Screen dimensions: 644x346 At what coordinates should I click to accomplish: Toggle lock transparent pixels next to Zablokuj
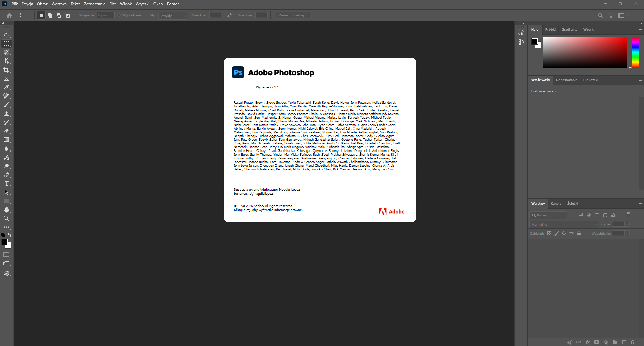549,233
